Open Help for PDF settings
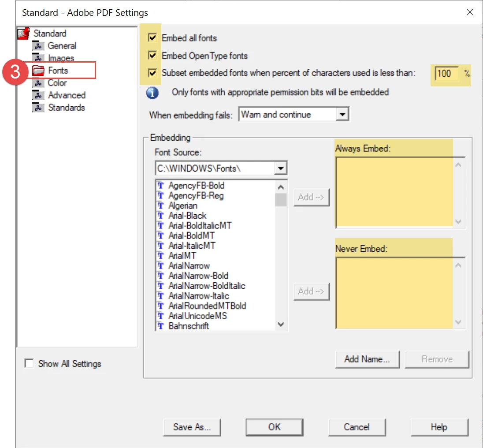 pos(439,427)
